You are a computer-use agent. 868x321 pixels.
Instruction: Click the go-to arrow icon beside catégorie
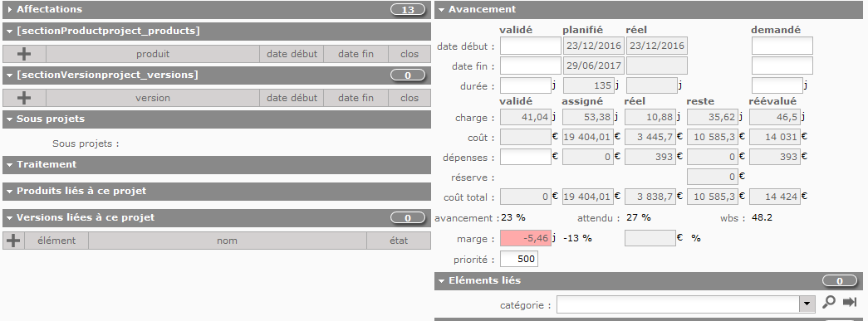click(x=850, y=302)
